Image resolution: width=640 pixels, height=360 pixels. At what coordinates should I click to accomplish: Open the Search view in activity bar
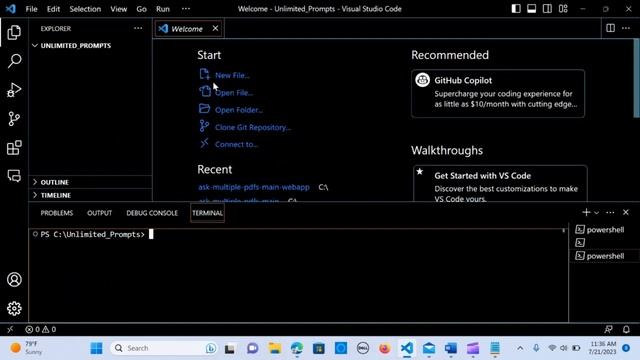click(14, 61)
